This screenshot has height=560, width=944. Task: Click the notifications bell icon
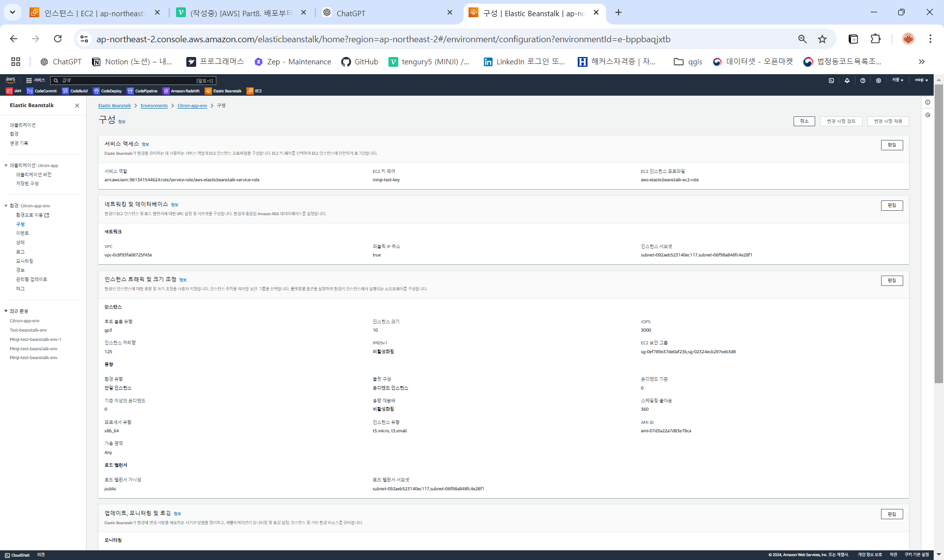coord(847,81)
